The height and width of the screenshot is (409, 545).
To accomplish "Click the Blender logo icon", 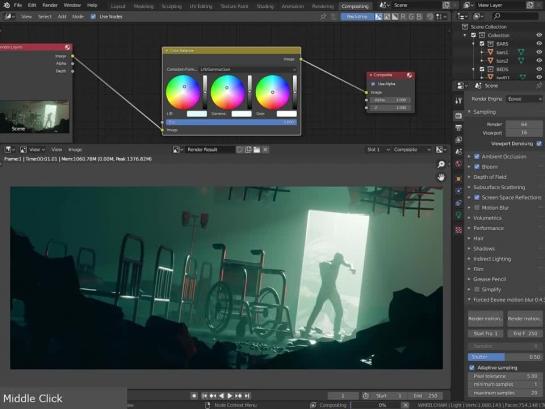I will coord(6,5).
